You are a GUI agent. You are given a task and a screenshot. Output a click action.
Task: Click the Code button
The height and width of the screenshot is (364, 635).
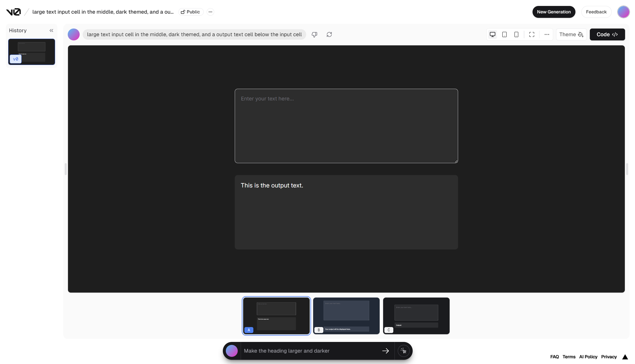[x=607, y=34]
